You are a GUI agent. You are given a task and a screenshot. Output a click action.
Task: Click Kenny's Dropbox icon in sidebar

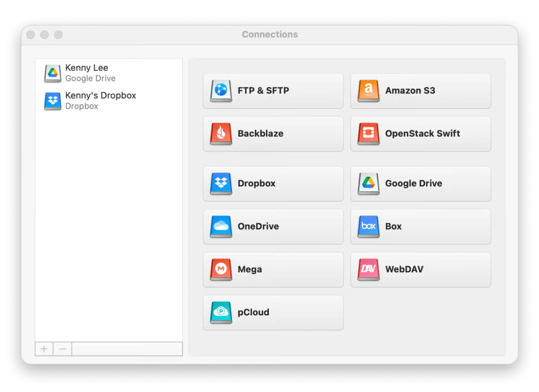(x=53, y=101)
